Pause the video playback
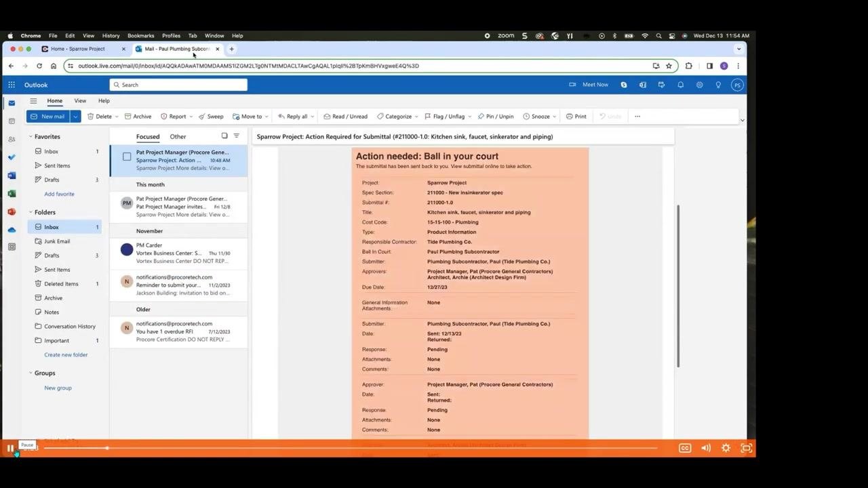The width and height of the screenshot is (868, 488). pyautogui.click(x=10, y=448)
